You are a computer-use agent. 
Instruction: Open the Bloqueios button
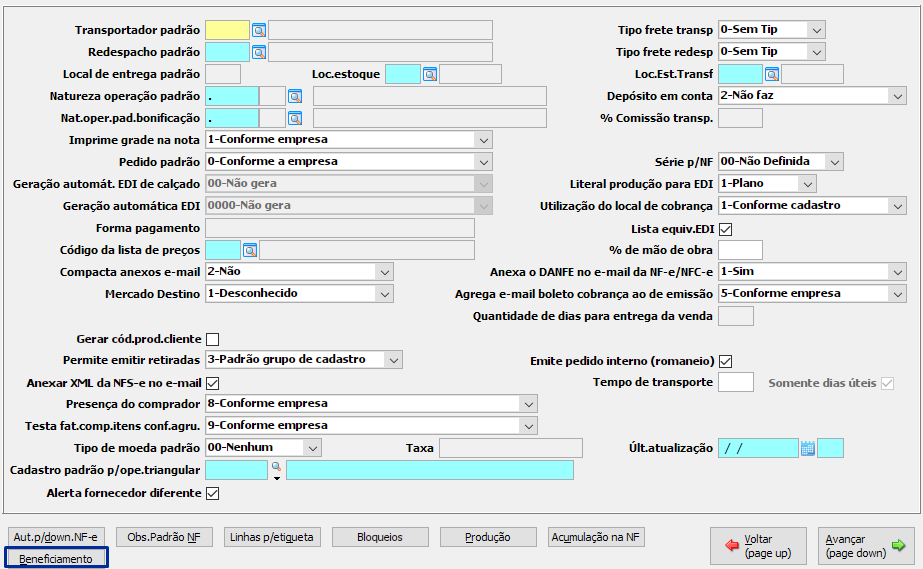coord(380,537)
